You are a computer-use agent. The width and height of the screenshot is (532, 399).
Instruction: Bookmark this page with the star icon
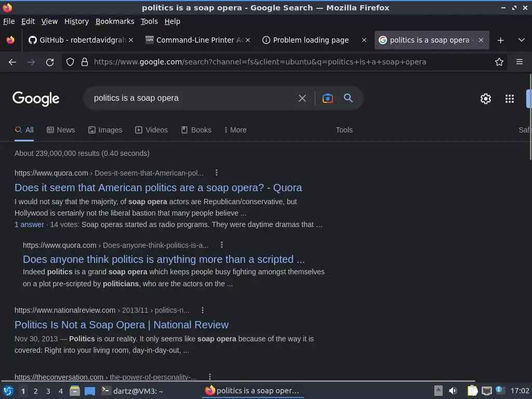coord(499,62)
